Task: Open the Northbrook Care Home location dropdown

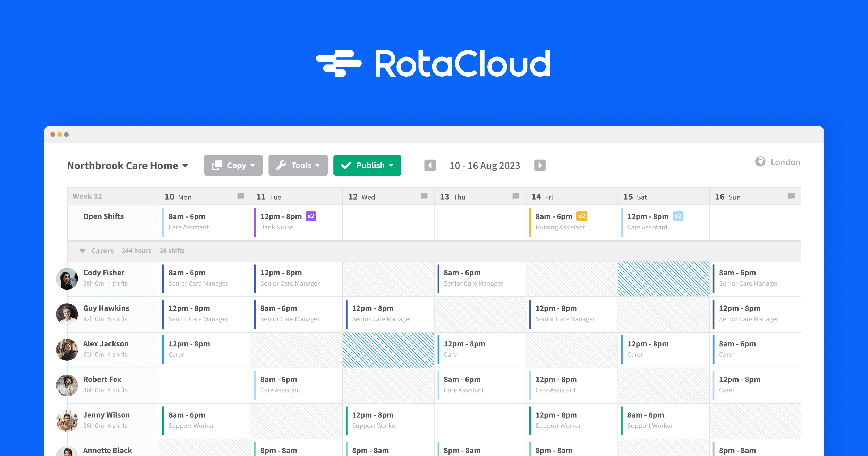Action: (x=128, y=166)
